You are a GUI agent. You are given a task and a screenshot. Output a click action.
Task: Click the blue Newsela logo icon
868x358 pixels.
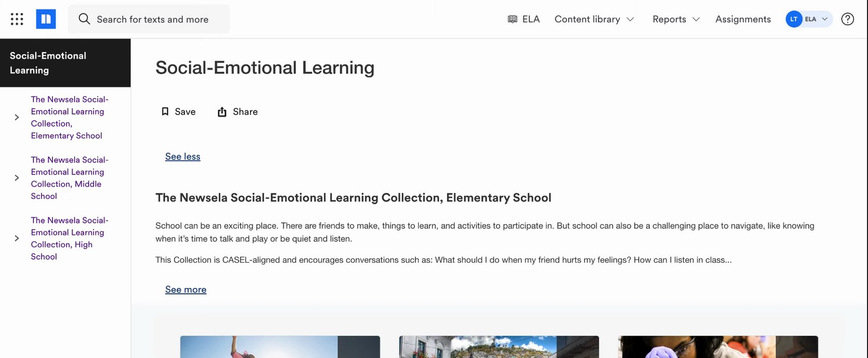point(46,19)
